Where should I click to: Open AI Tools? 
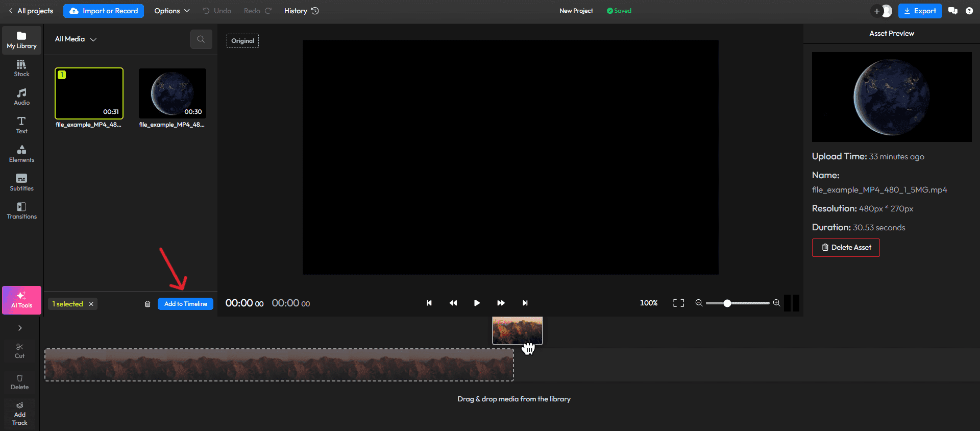pos(21,300)
